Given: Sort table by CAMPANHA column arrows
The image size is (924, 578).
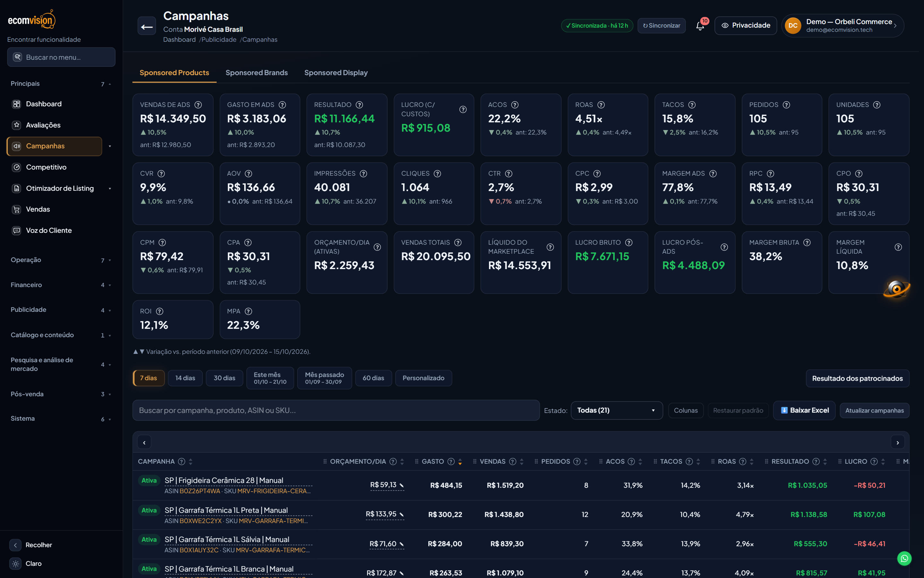Looking at the screenshot, I should click(x=191, y=462).
